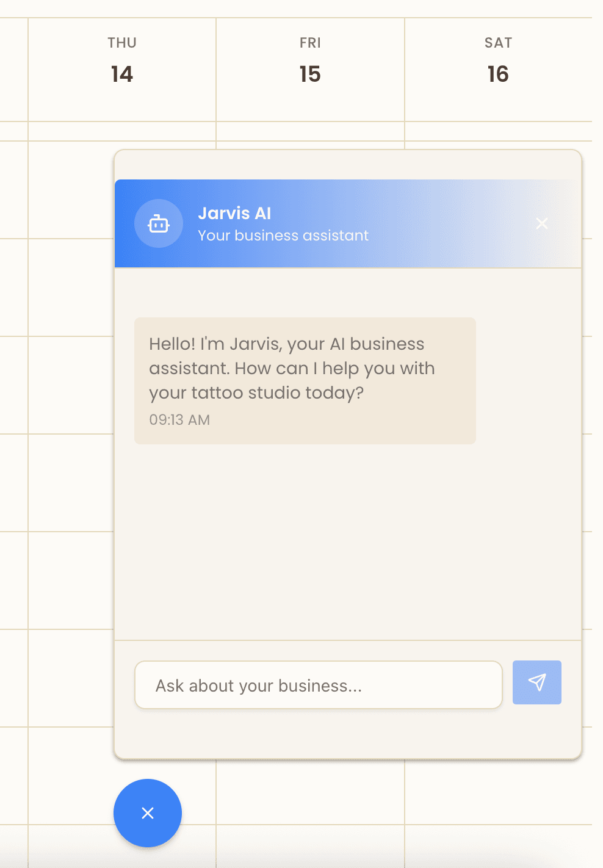Select the SAT 16 column header
This screenshot has height=868, width=603.
click(x=498, y=61)
